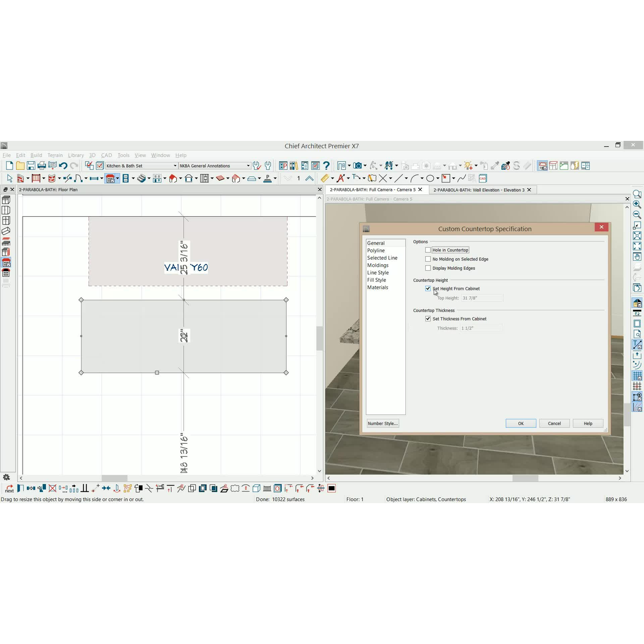Click the Select Objects arrow tool

pyautogui.click(x=9, y=178)
